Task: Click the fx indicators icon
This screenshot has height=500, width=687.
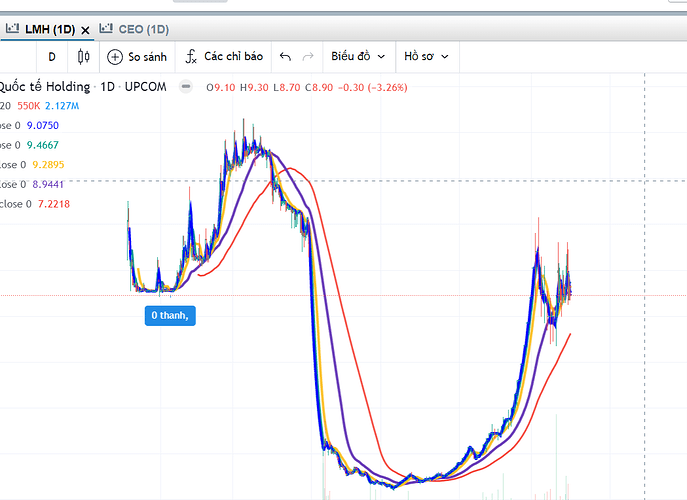Action: [x=191, y=57]
